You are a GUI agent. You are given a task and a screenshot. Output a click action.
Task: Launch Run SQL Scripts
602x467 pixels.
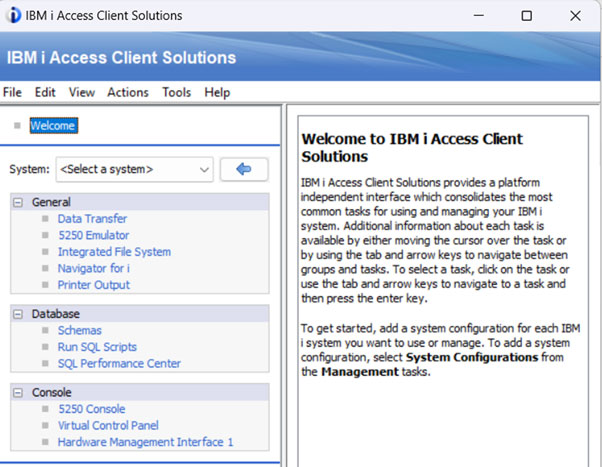(x=97, y=347)
